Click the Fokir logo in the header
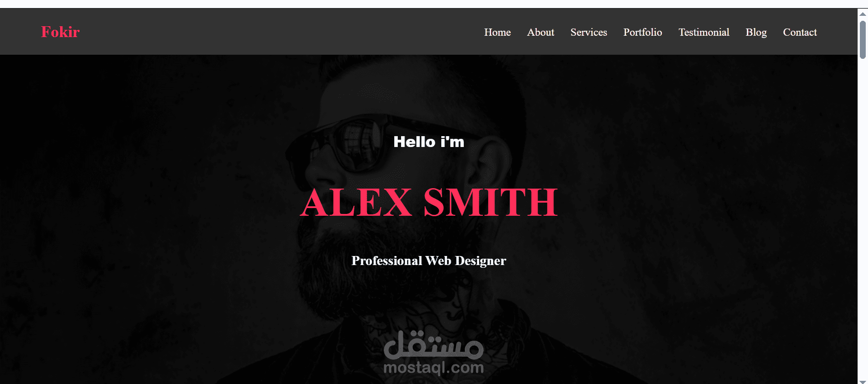 (x=60, y=32)
